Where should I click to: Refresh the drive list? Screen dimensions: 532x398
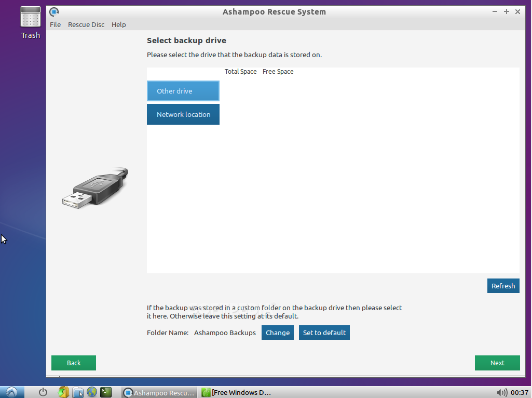(503, 286)
